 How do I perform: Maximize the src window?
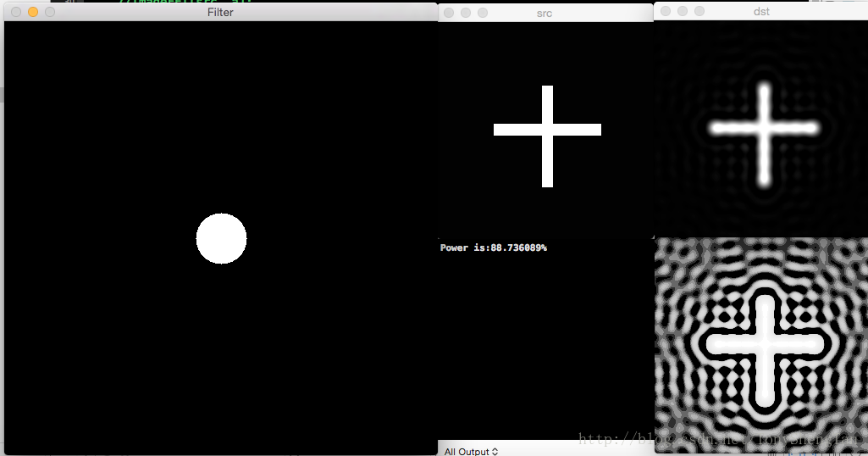click(483, 13)
